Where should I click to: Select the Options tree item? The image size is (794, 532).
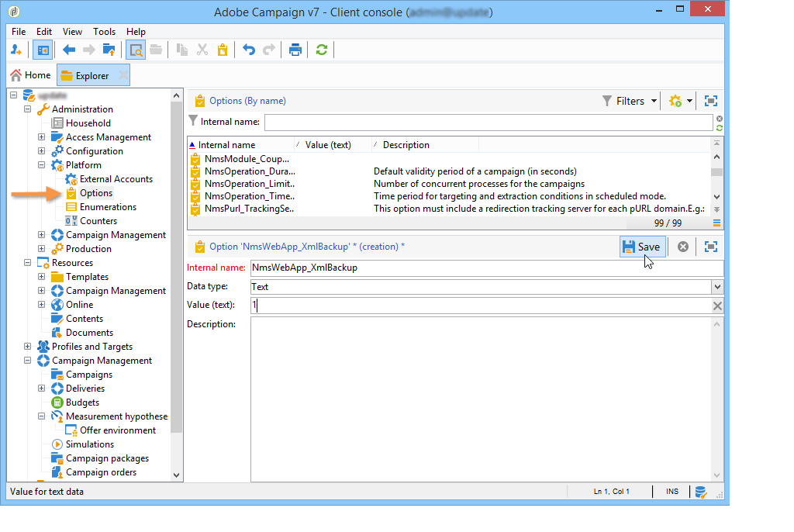(95, 193)
